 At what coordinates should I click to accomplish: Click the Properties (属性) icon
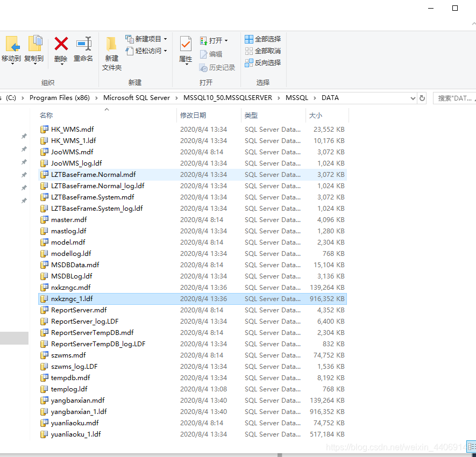186,44
